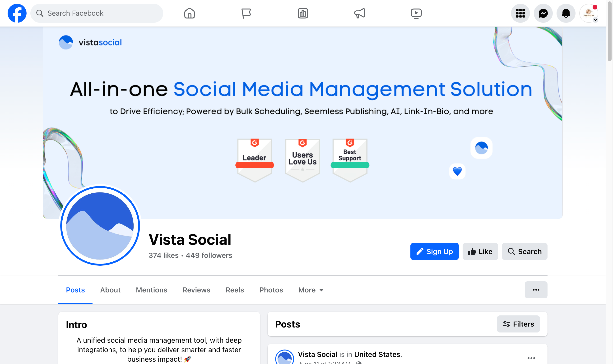Image resolution: width=613 pixels, height=364 pixels.
Task: Open Filters for the Posts section
Action: 518,324
